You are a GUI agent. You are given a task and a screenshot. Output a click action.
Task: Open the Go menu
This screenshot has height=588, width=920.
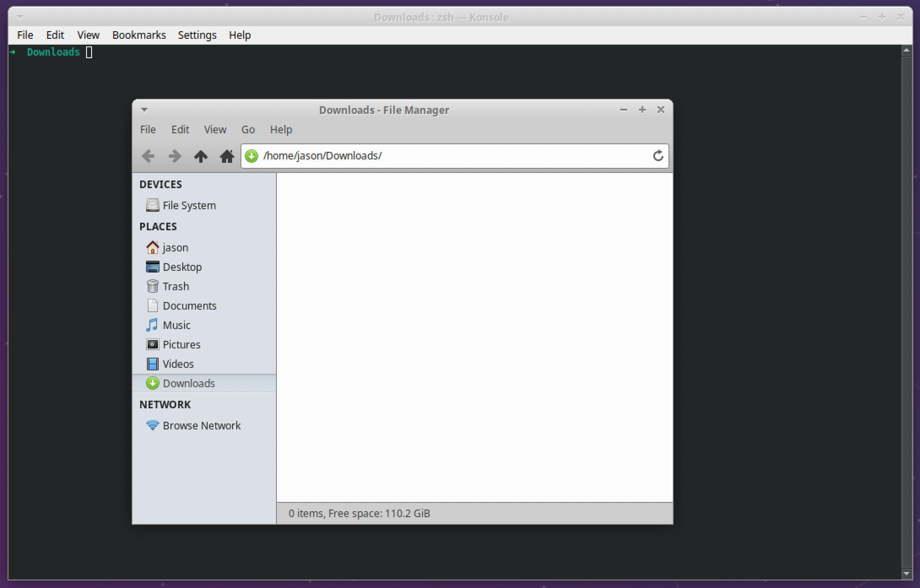click(248, 129)
